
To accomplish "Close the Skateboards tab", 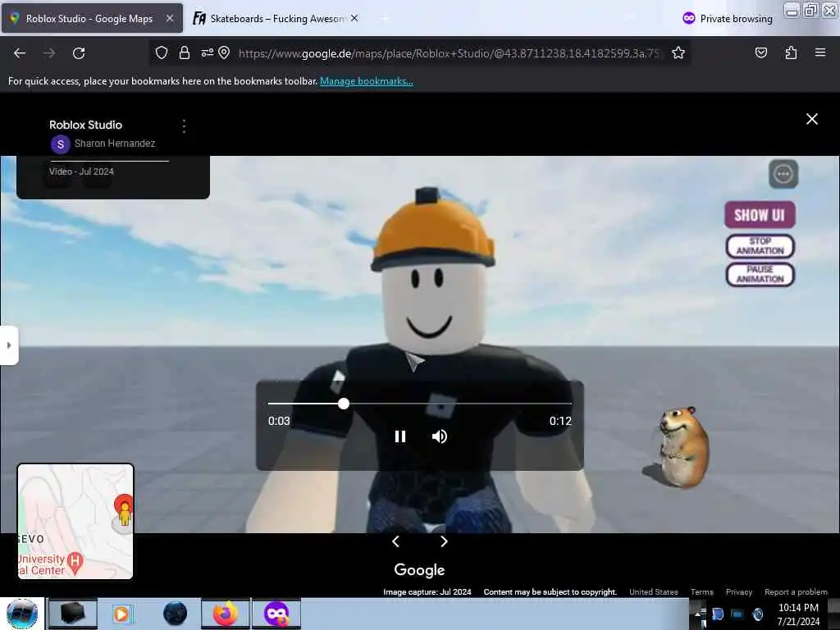I will tap(354, 18).
